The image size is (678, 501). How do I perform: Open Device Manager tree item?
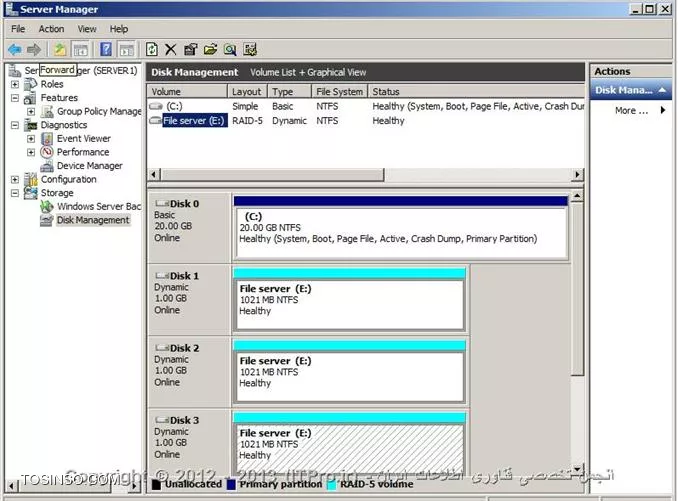point(90,166)
